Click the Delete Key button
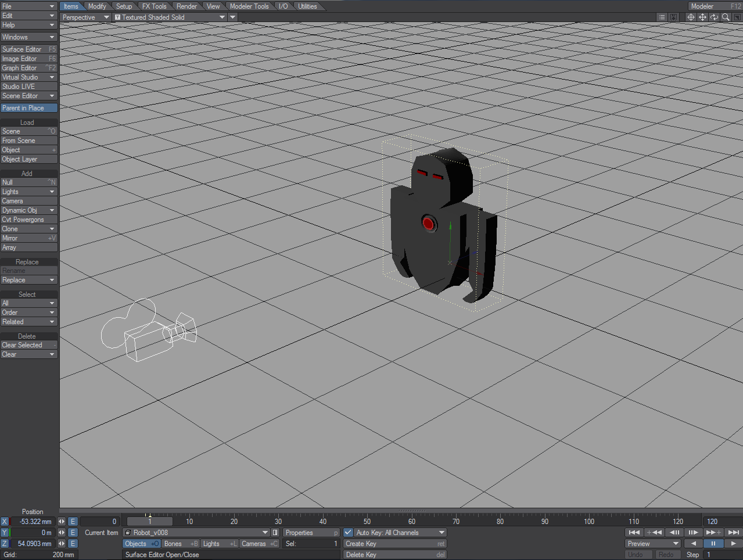The width and height of the screenshot is (743, 560). point(394,555)
